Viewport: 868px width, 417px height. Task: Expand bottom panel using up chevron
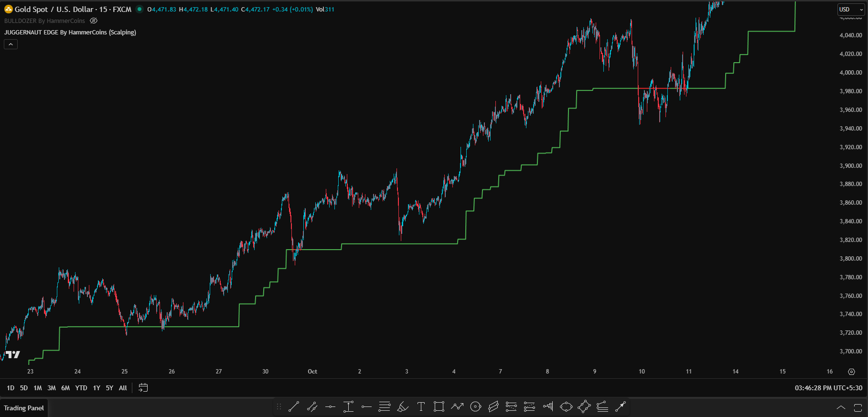841,408
